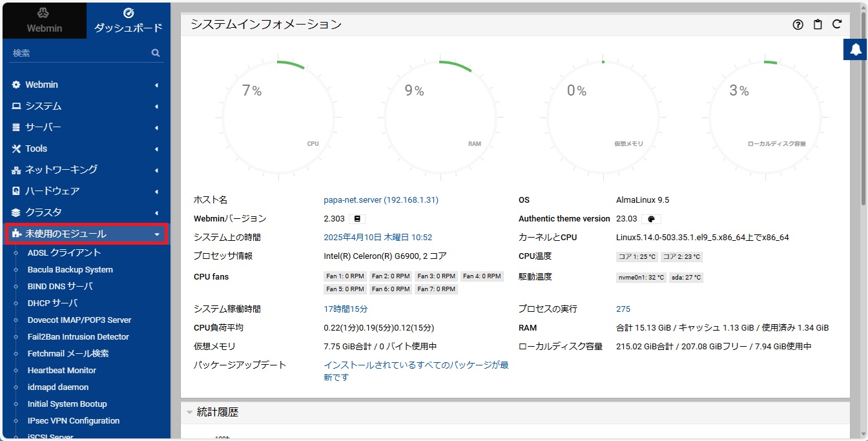The image size is (868, 441).
Task: Open DHCP サーバ module
Action: point(53,303)
